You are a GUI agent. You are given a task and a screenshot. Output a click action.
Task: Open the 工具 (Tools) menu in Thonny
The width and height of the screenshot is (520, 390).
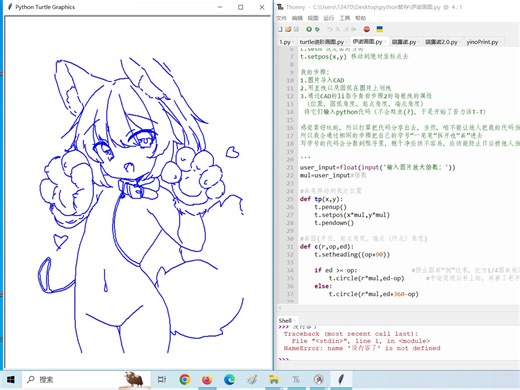pyautogui.click(x=345, y=18)
